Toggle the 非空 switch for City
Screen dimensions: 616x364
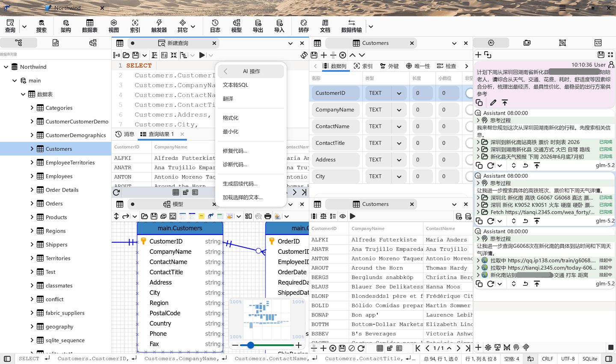[x=469, y=176]
